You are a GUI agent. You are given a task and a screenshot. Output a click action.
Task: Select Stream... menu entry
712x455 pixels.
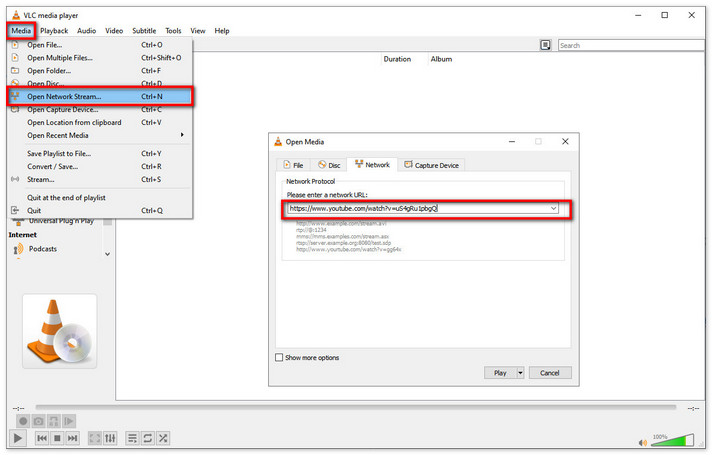[100, 179]
